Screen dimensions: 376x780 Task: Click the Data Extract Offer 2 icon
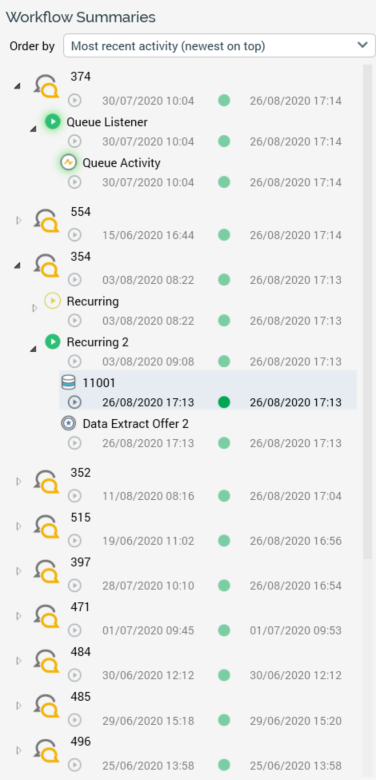click(x=68, y=423)
